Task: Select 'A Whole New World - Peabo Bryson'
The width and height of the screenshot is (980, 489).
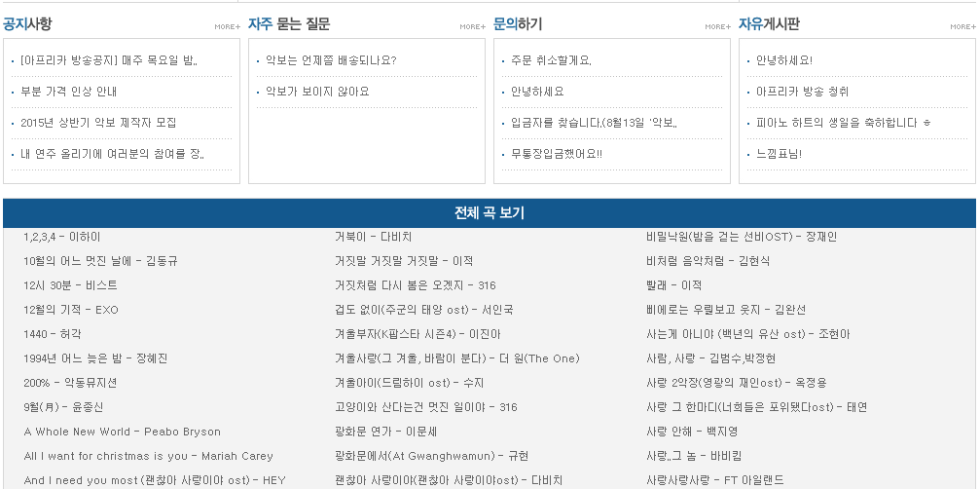Action: (x=122, y=433)
